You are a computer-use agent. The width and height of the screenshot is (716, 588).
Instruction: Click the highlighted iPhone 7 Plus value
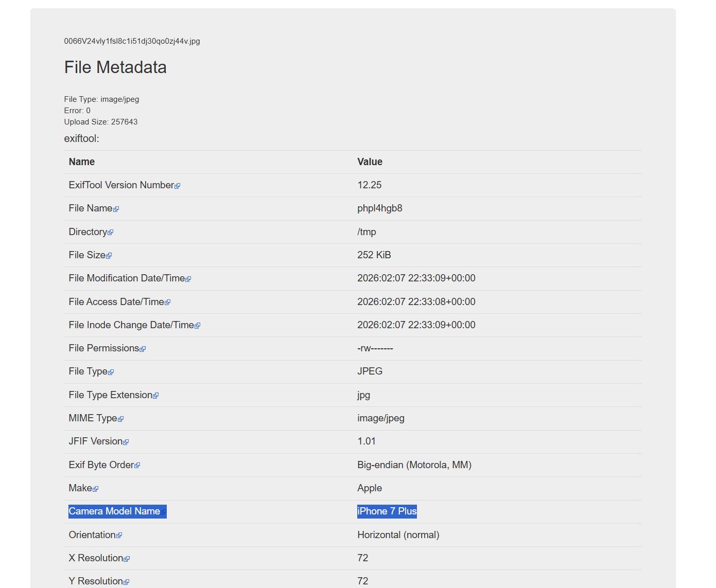pos(387,511)
